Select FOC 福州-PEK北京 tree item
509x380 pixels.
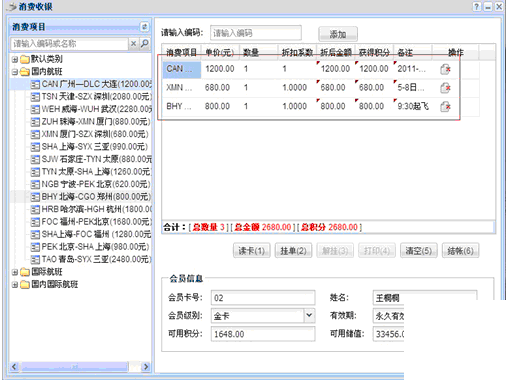[97, 222]
